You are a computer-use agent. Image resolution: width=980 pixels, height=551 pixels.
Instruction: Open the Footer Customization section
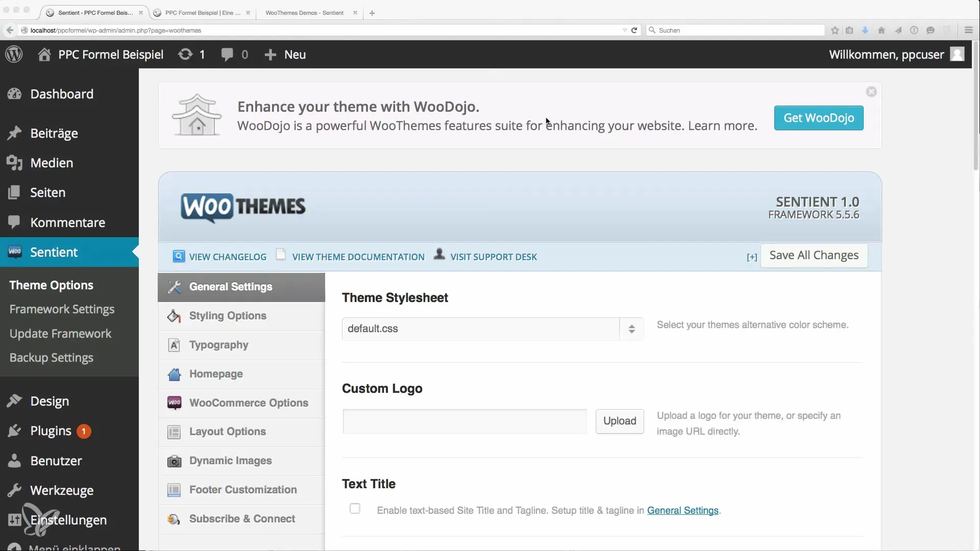click(x=241, y=490)
